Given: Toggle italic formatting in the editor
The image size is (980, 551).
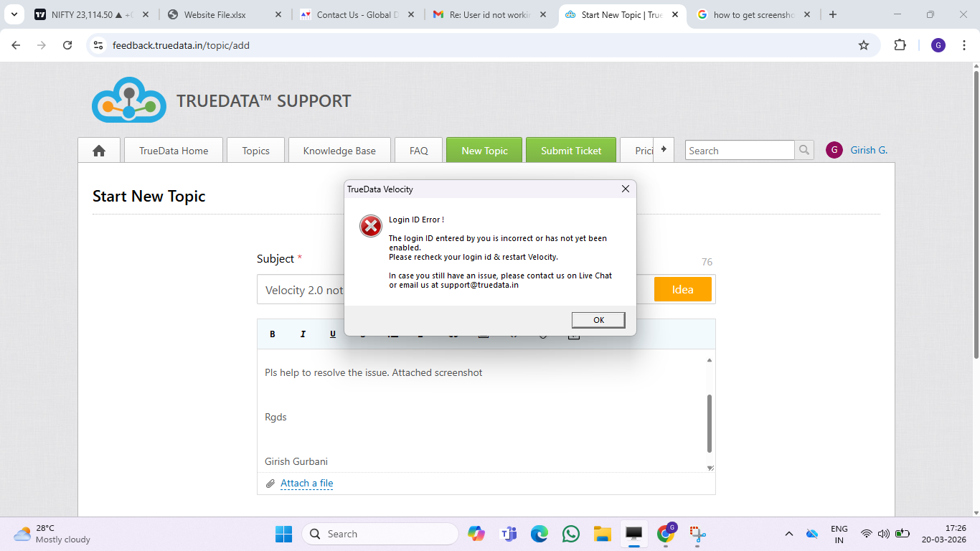Looking at the screenshot, I should click(x=303, y=334).
